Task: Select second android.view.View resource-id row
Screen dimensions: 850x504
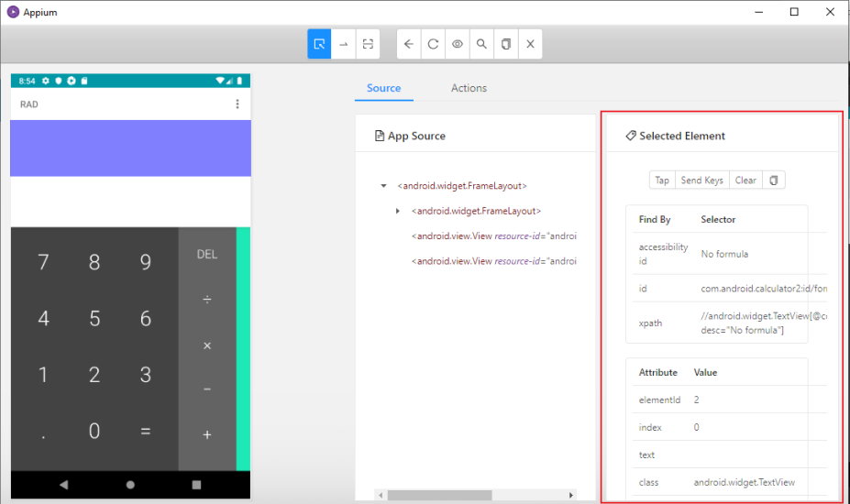Action: pos(494,260)
